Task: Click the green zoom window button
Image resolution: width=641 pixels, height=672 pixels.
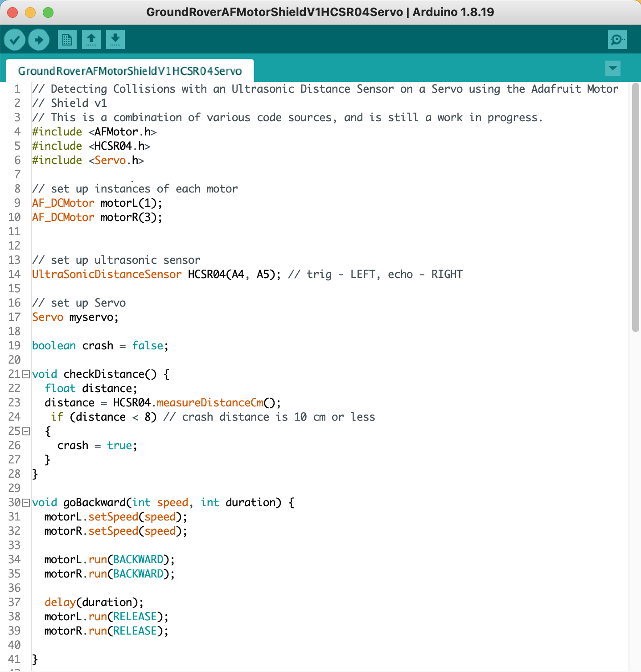Action: [x=48, y=12]
